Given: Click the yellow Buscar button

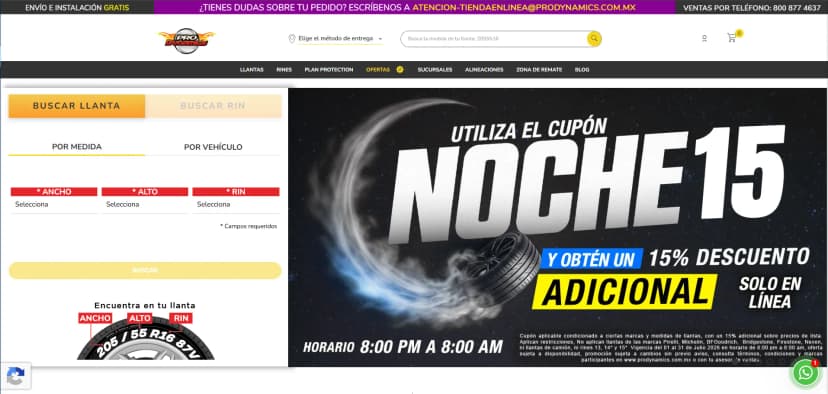Looking at the screenshot, I should pos(145,270).
